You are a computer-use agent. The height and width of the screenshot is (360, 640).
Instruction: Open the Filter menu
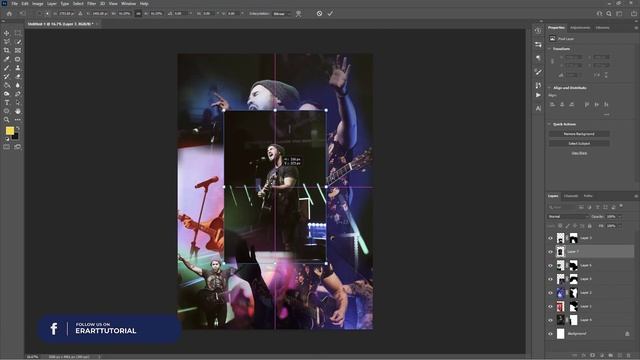[91, 4]
